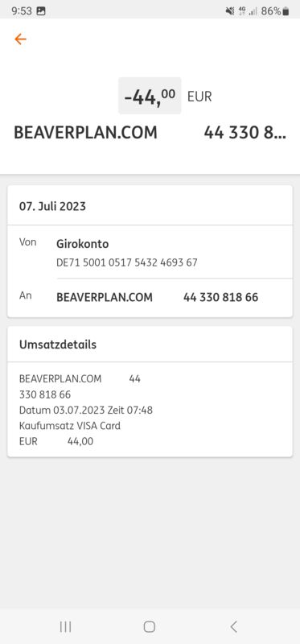Viewport: 300px width, 644px height.
Task: Tap the 07. Juli 2023 date row
Action: tap(150, 206)
